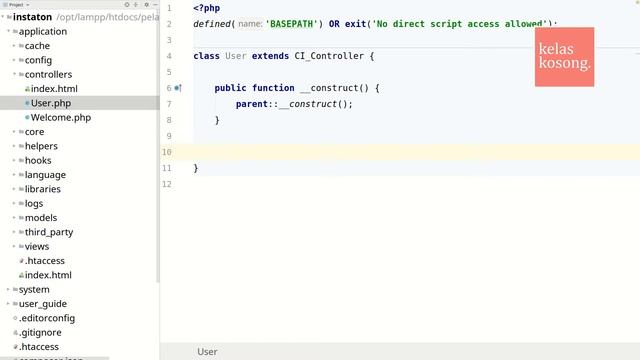Viewport: 640px width, 360px height.
Task: Click the override gutter icon on line 6
Action: click(178, 88)
